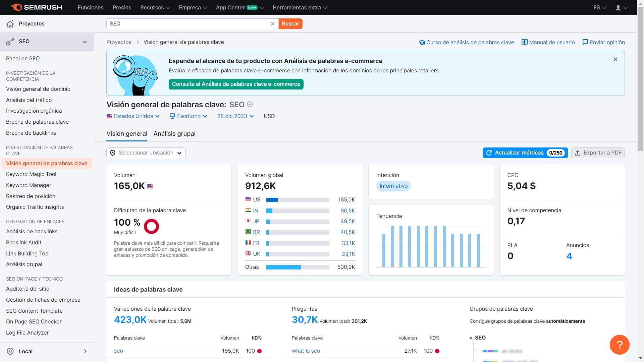Collapse the SEO sidebar section

[85, 42]
